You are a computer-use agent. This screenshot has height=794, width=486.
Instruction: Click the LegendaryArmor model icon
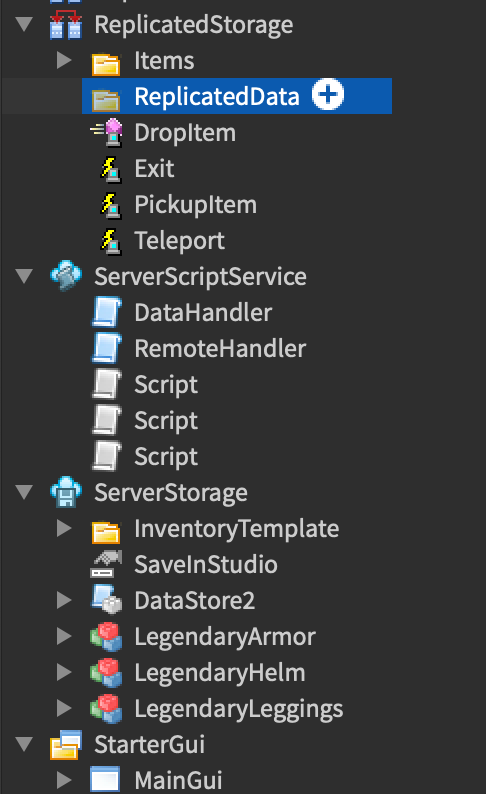coord(106,637)
